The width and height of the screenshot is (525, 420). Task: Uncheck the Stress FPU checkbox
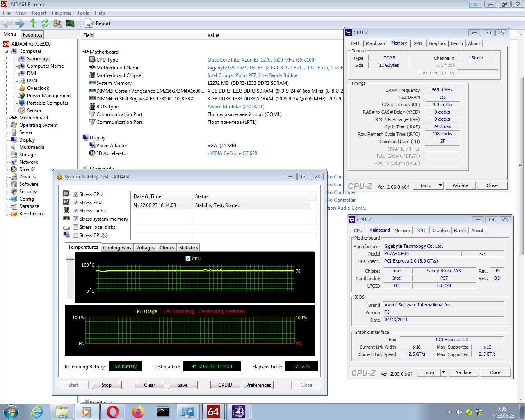pyautogui.click(x=75, y=202)
